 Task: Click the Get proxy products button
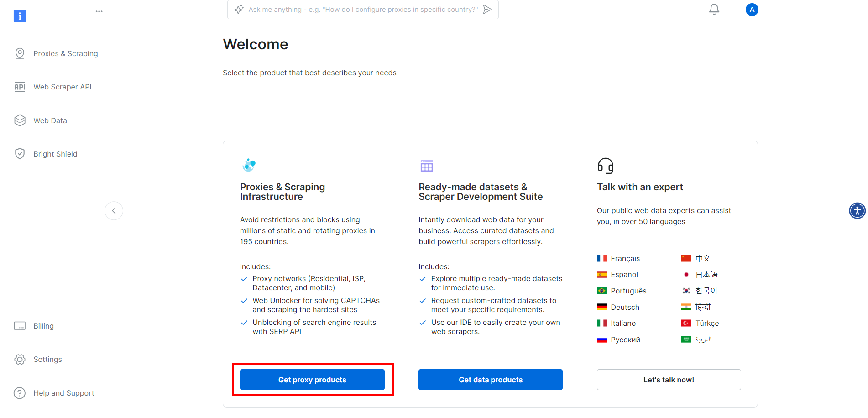point(312,379)
